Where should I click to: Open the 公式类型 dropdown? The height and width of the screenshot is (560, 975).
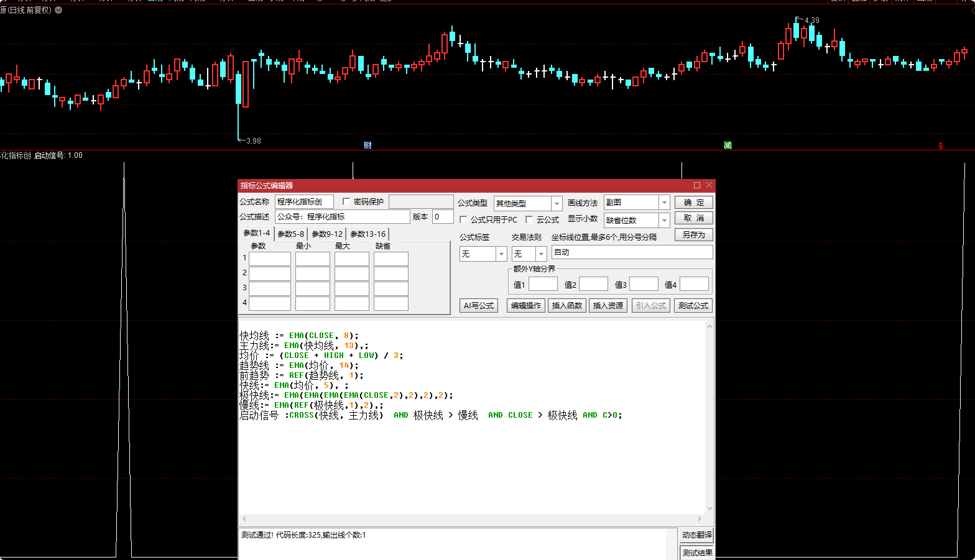pos(557,204)
